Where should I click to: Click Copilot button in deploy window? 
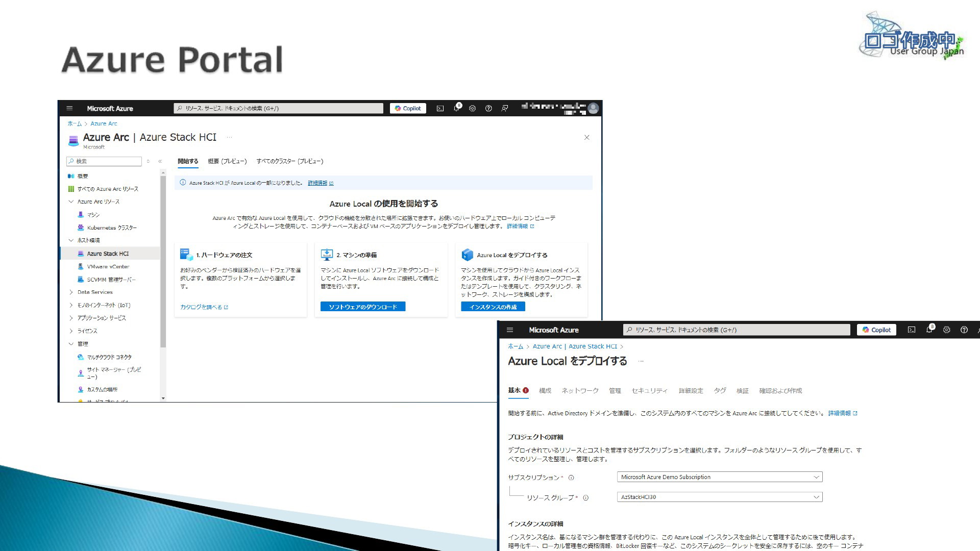[876, 330]
